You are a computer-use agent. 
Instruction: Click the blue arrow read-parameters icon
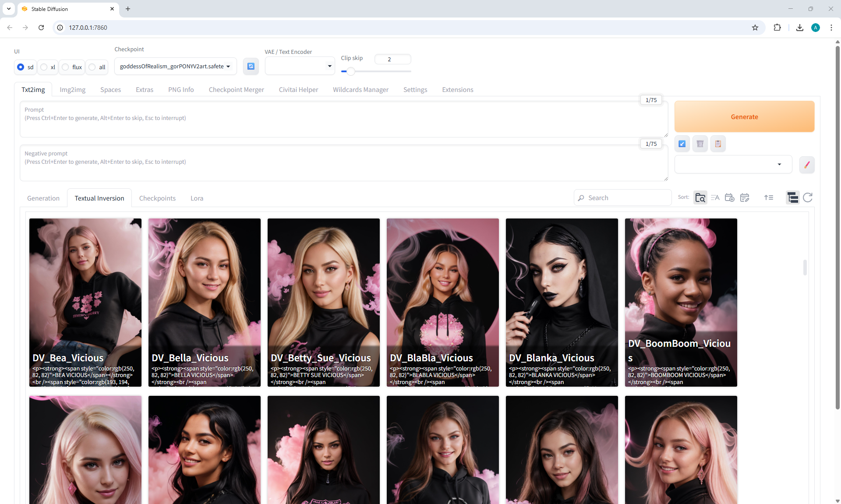[x=682, y=144]
